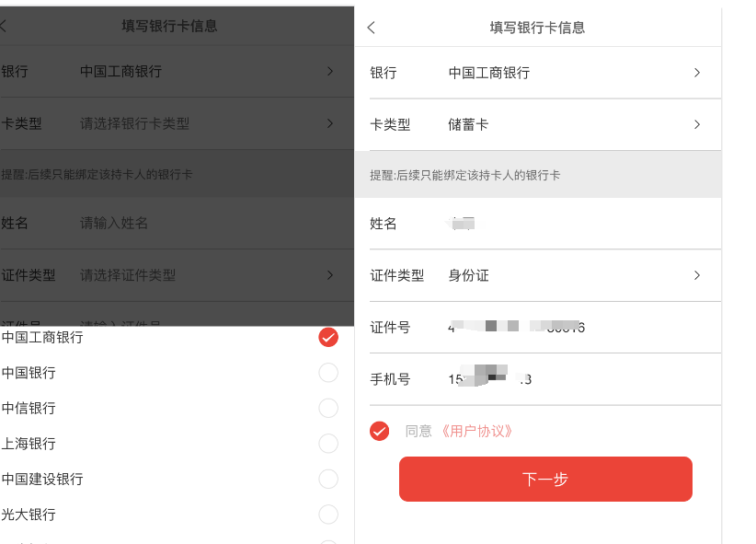Pick 上海银行 in the bank list
This screenshot has width=756, height=544.
[328, 444]
